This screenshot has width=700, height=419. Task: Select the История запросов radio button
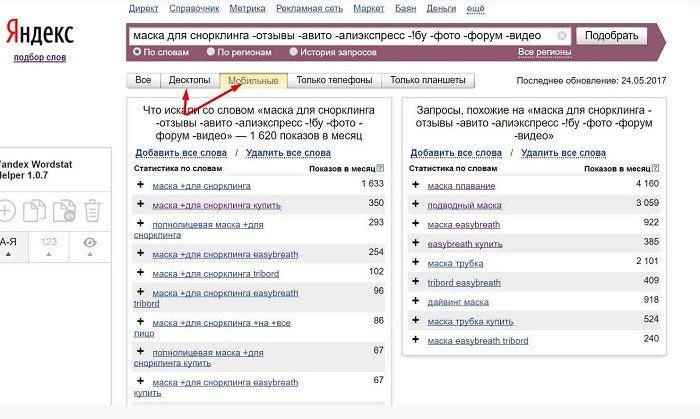[293, 52]
